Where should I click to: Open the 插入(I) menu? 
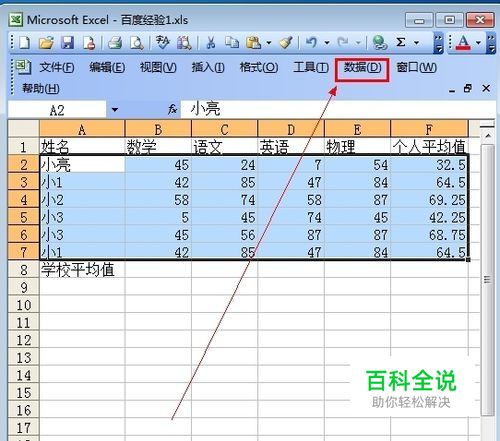pyautogui.click(x=208, y=68)
